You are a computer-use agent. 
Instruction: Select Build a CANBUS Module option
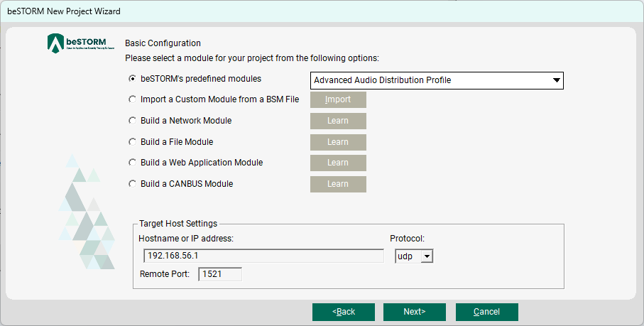tap(132, 184)
